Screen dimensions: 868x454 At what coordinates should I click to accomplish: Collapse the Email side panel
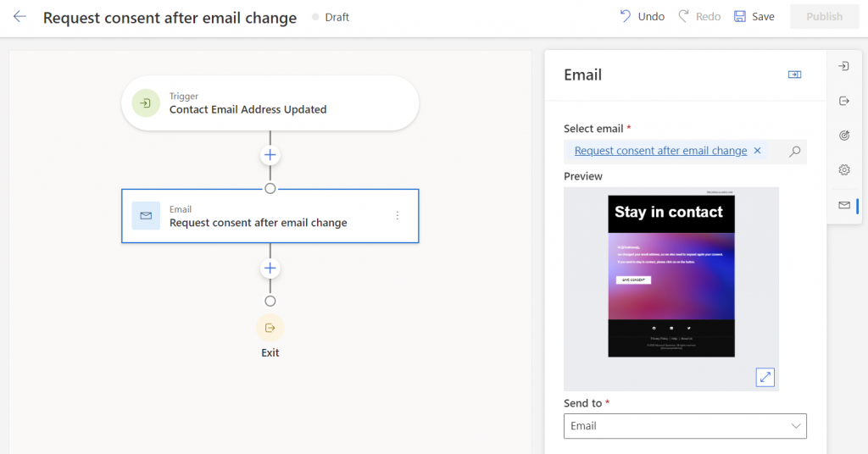pyautogui.click(x=794, y=75)
